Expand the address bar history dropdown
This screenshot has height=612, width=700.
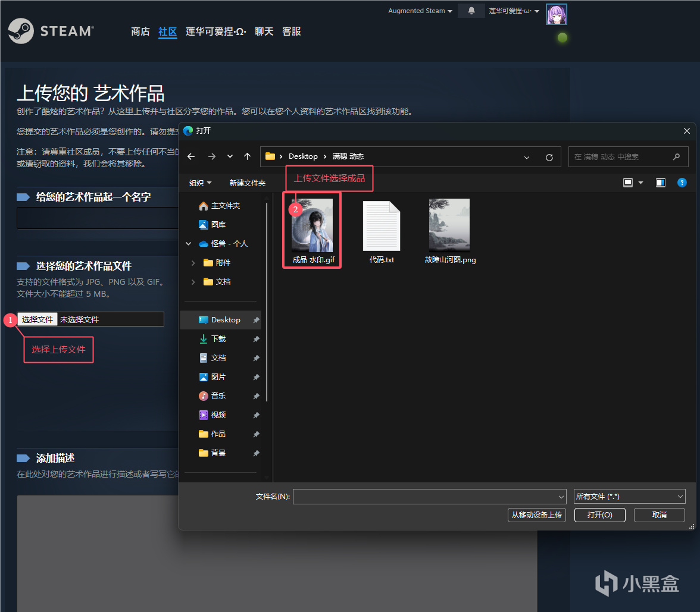point(527,157)
